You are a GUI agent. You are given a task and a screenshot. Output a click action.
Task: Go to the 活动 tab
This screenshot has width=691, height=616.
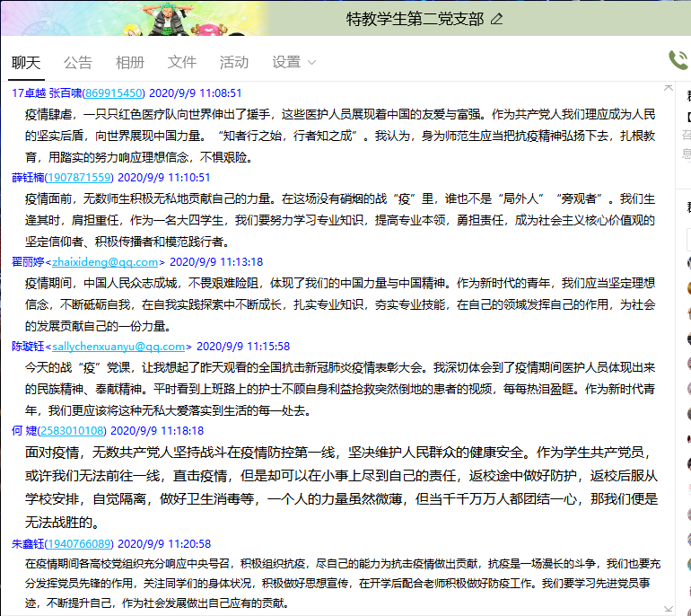234,62
